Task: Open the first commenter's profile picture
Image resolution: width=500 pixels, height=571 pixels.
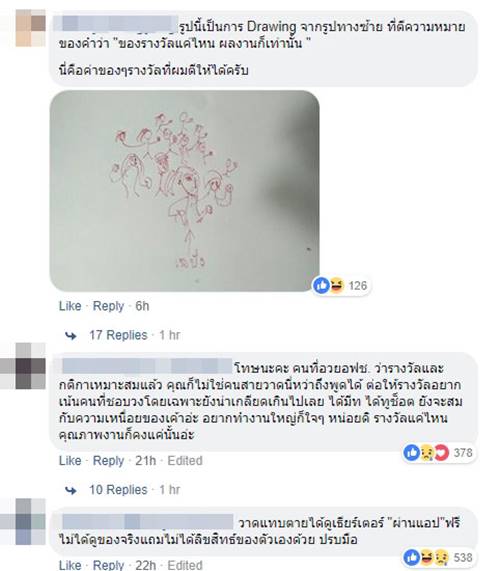Action: coord(31,28)
